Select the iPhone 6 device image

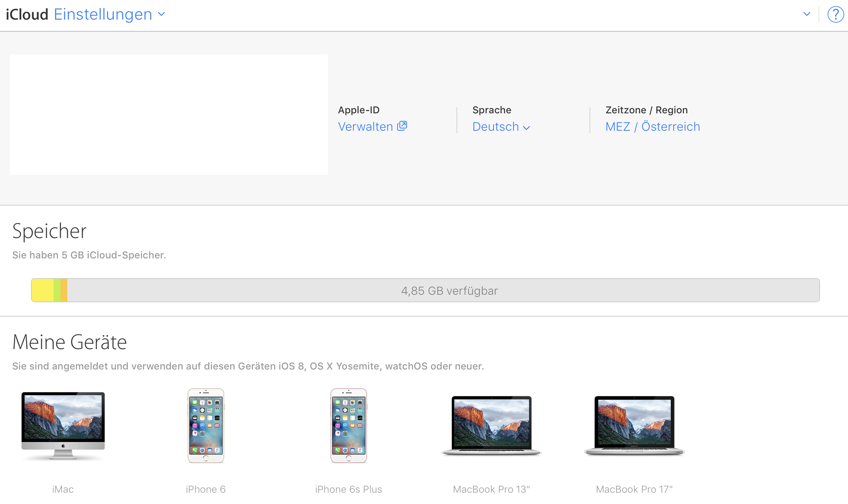(206, 425)
